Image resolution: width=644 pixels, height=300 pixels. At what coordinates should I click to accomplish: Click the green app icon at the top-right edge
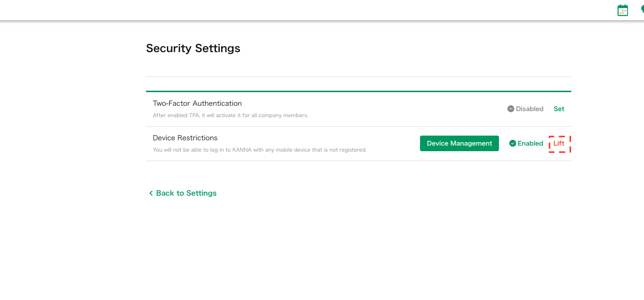point(642,9)
